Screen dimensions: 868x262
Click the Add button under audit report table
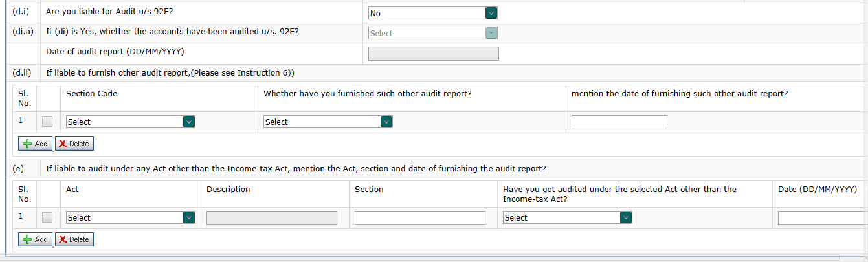pos(35,144)
